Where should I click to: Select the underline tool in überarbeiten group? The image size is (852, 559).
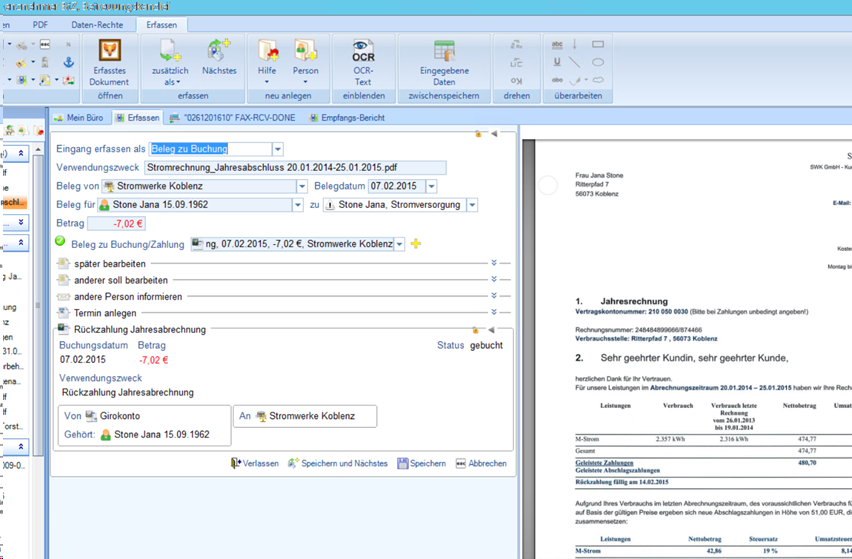coord(557,62)
